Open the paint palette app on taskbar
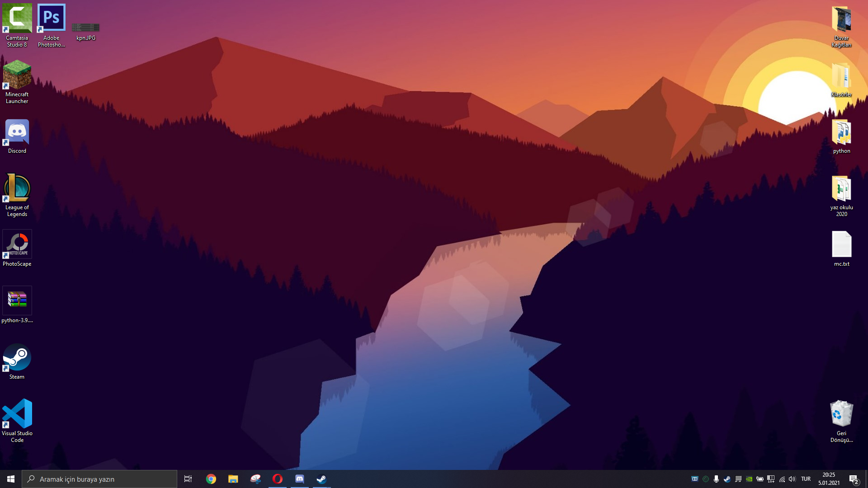Viewport: 868px width, 488px height. click(x=255, y=479)
